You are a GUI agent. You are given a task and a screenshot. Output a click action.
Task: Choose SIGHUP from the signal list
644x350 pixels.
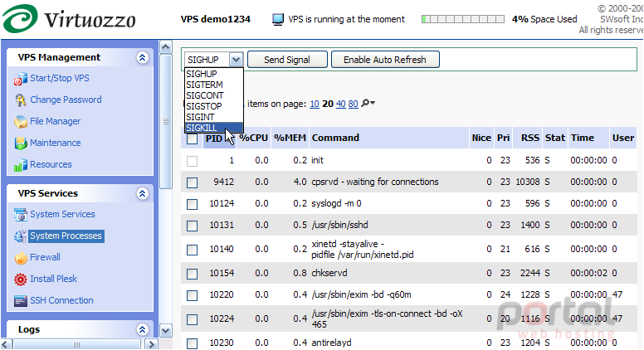214,74
